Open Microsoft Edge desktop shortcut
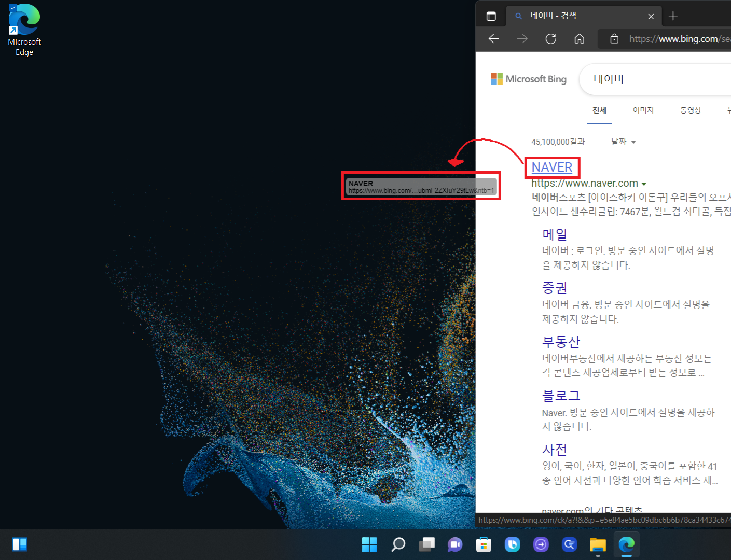This screenshot has width=731, height=560. coord(24,30)
